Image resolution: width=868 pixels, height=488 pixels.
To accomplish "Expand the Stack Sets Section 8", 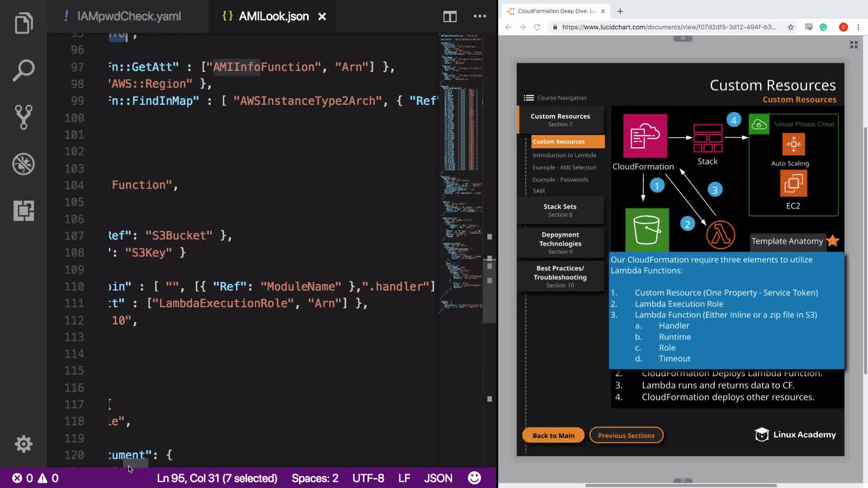I will [560, 210].
